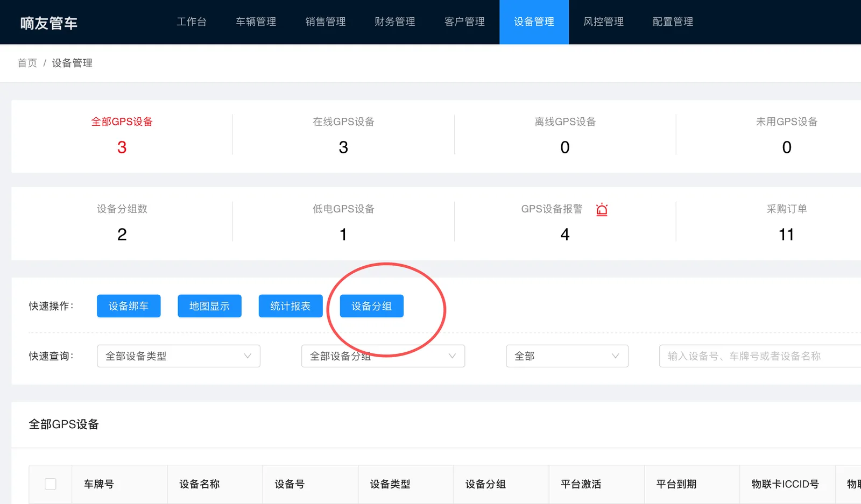The height and width of the screenshot is (504, 861).
Task: Select 客户管理 navigation item
Action: pyautogui.click(x=464, y=22)
